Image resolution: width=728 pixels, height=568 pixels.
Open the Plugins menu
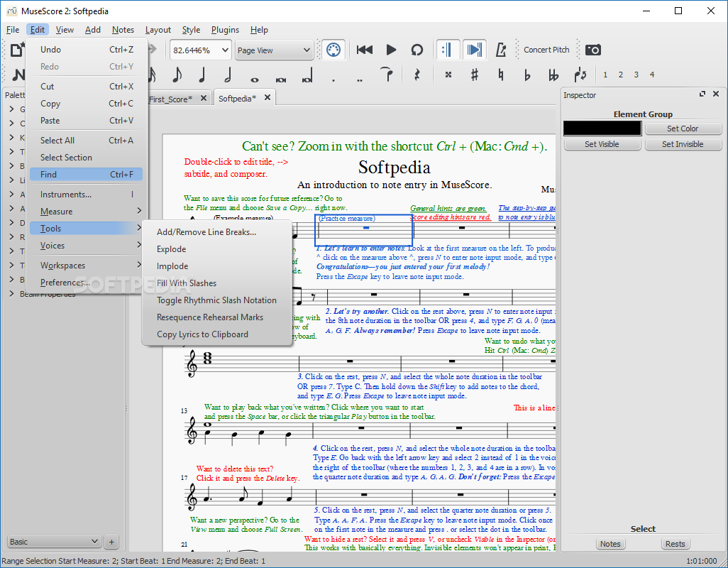tap(225, 30)
